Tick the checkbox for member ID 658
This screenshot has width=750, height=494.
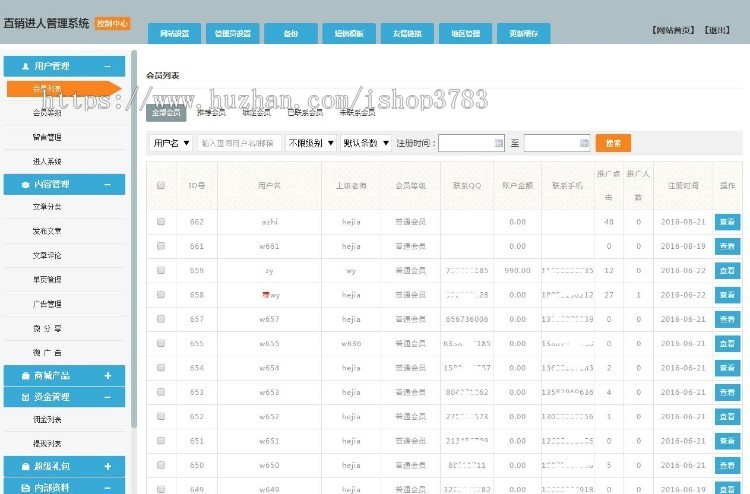coord(161,295)
